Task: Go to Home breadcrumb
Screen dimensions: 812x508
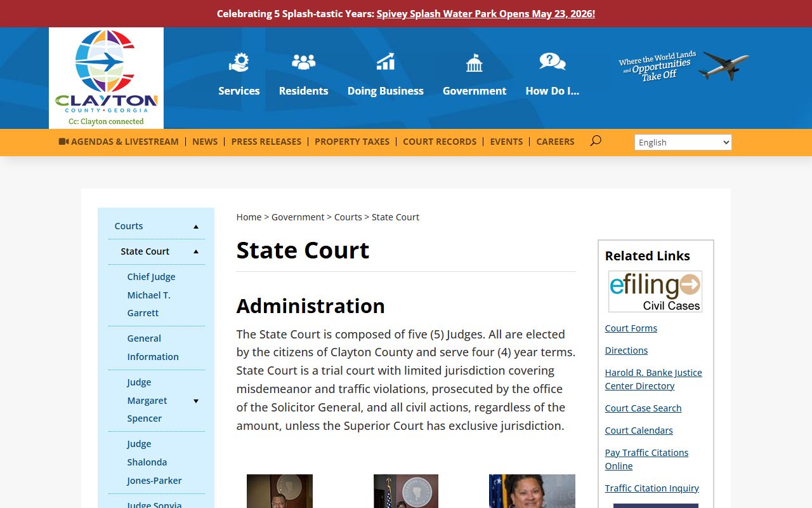Action: point(249,217)
